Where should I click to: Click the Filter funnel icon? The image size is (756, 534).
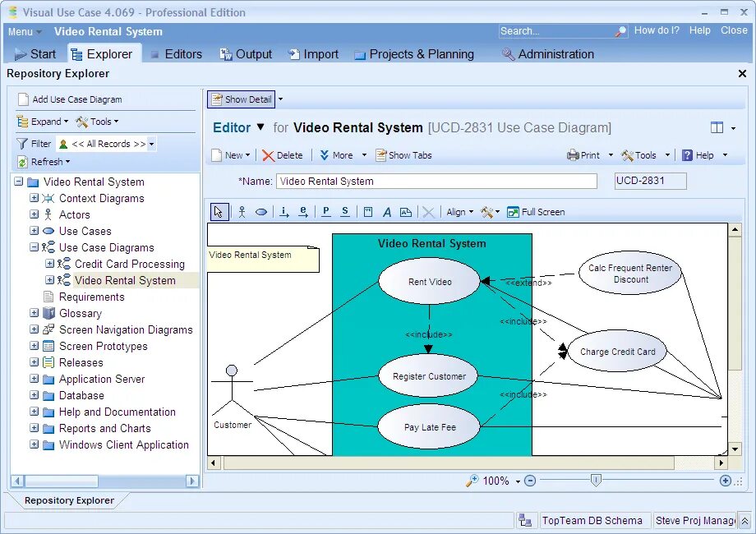tap(21, 144)
